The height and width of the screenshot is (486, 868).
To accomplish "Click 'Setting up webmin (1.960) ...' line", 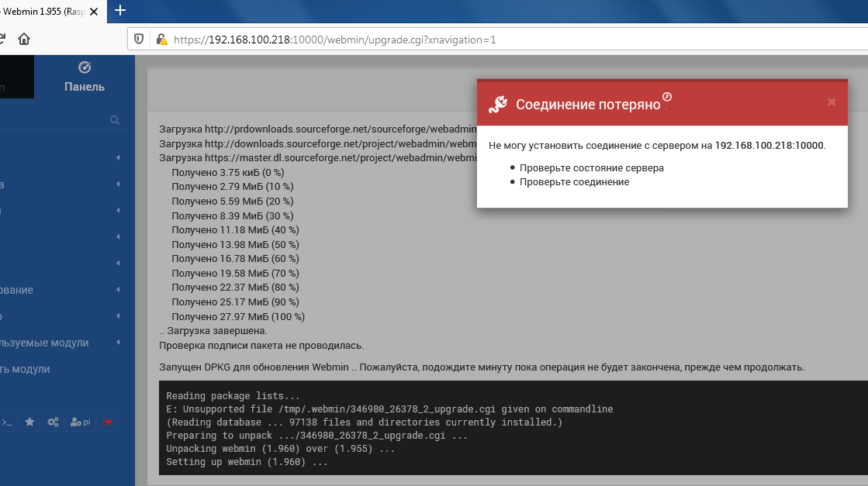I will coord(247,462).
